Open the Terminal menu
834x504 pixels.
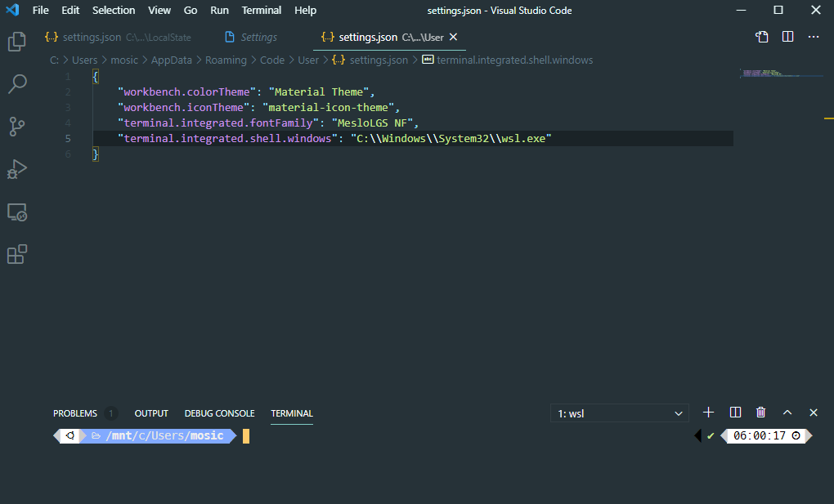(x=261, y=10)
